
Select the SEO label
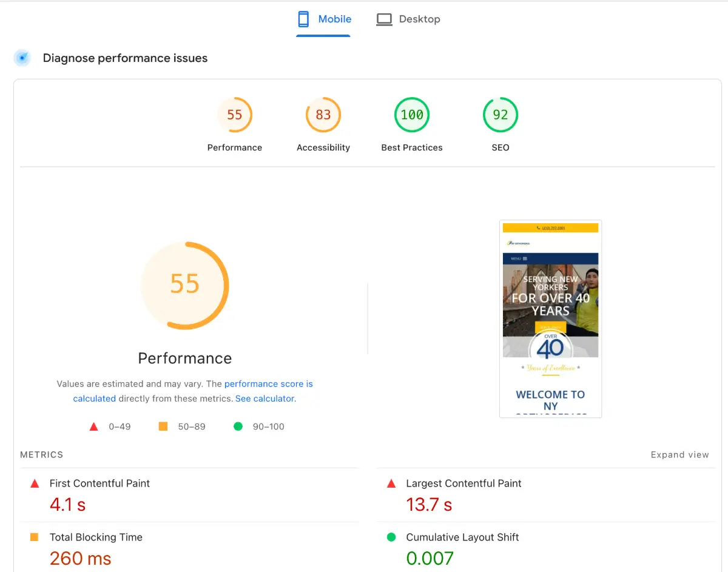click(500, 147)
